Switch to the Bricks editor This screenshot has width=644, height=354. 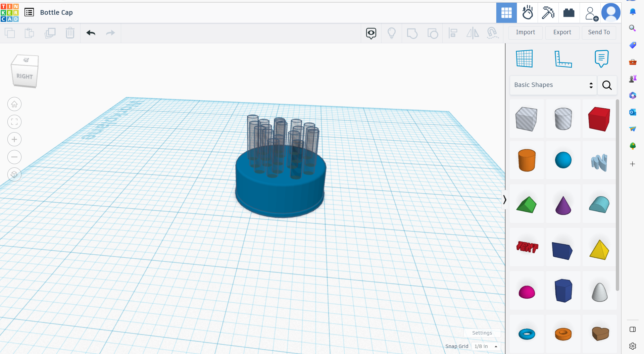(569, 12)
